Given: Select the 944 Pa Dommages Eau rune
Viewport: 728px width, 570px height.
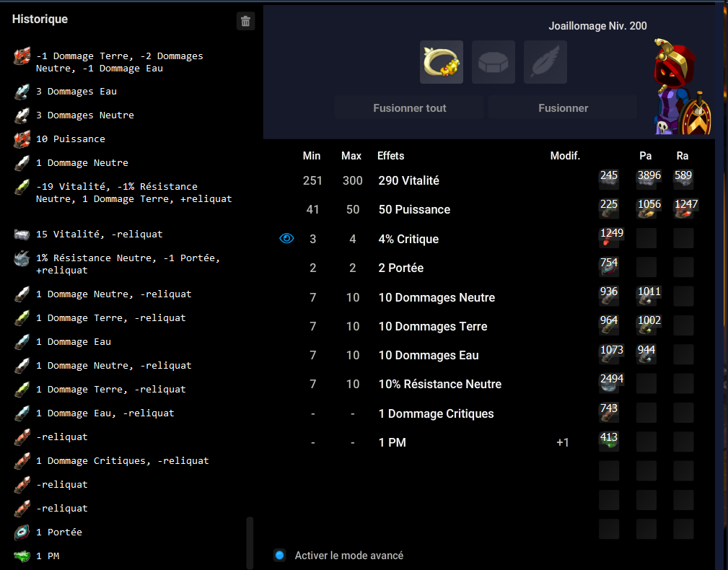Looking at the screenshot, I should [646, 354].
